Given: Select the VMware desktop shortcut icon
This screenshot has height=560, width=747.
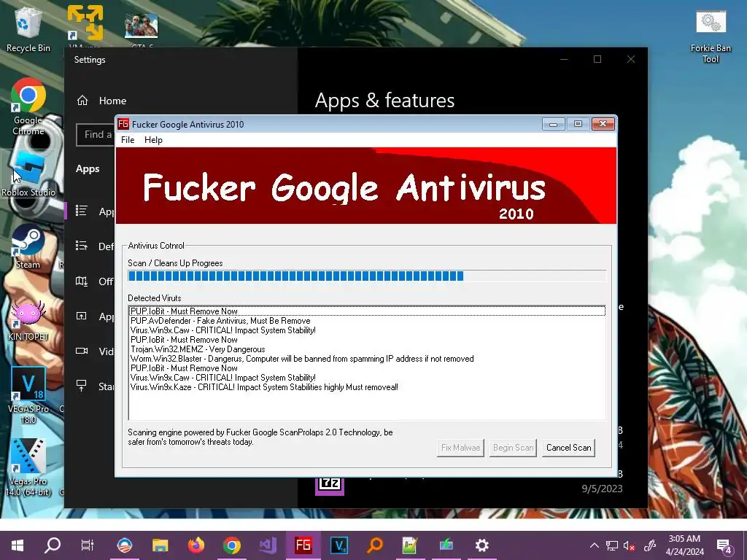Looking at the screenshot, I should click(85, 27).
